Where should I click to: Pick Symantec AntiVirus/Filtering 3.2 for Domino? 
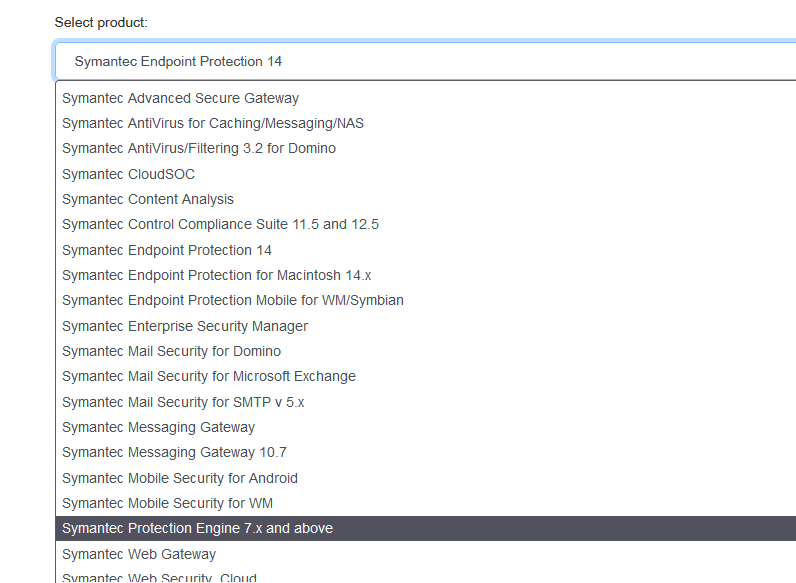click(425, 148)
